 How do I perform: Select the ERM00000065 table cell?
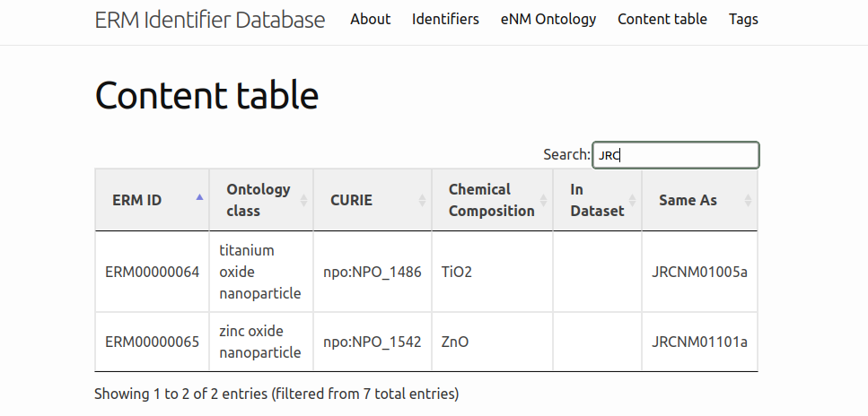(152, 342)
